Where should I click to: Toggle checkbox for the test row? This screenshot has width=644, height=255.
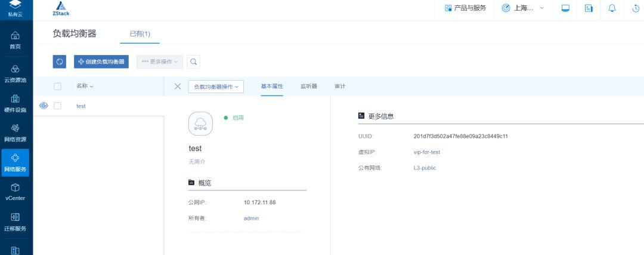tap(57, 106)
